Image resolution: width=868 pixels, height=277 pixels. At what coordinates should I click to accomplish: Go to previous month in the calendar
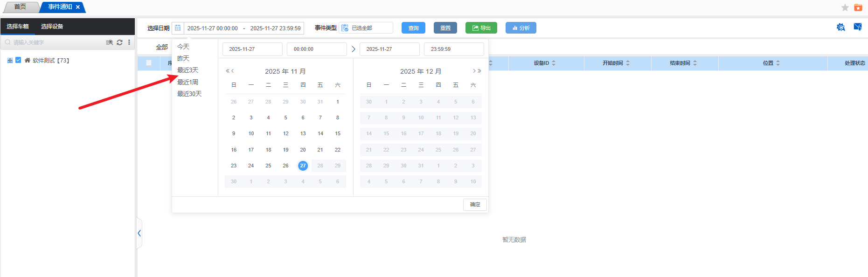[x=233, y=71]
